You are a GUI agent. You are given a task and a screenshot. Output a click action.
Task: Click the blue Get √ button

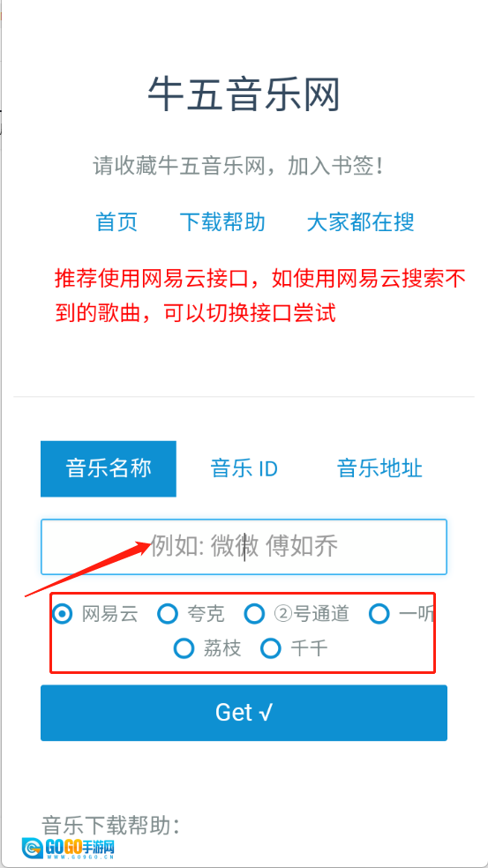pyautogui.click(x=244, y=713)
